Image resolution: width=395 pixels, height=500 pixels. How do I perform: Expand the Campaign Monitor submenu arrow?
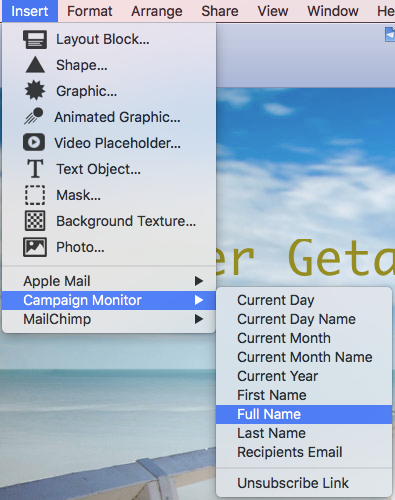pyautogui.click(x=199, y=300)
